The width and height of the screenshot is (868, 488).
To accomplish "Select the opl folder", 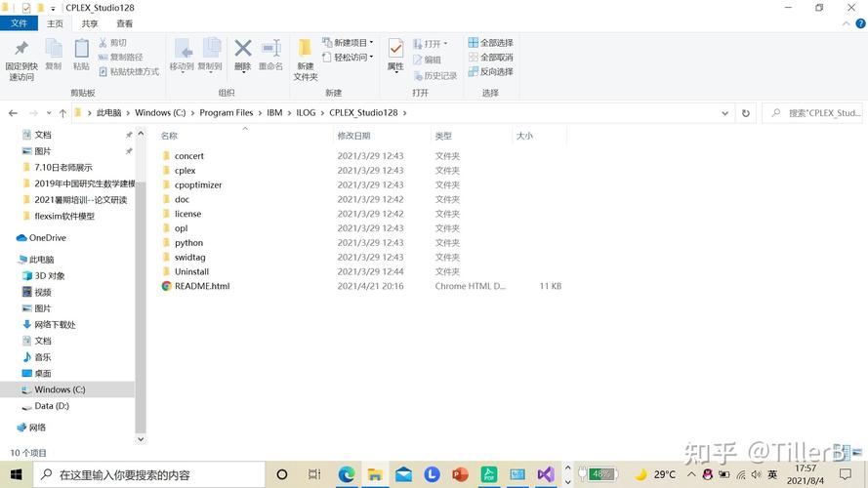I will [181, 228].
